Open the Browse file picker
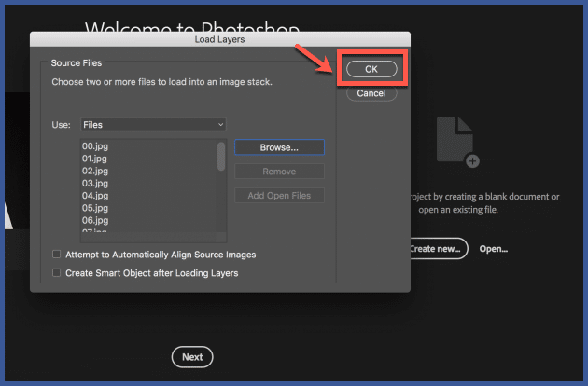Screen dimensions: 588x386 click(x=279, y=147)
